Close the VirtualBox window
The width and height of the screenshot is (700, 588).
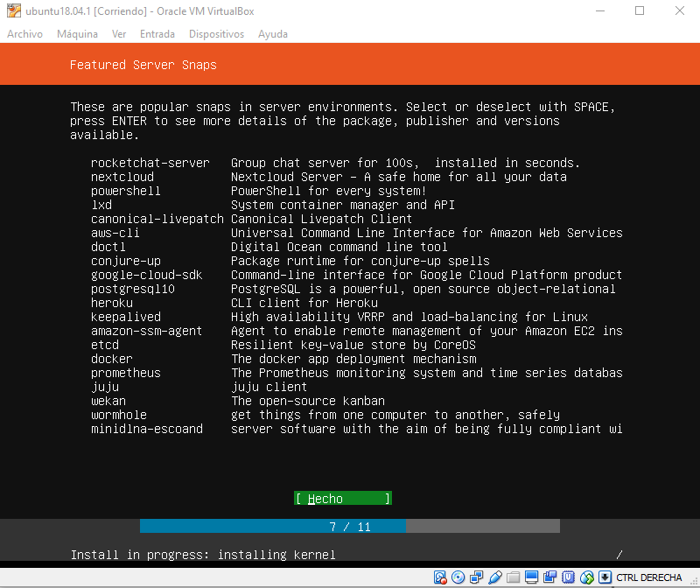click(x=680, y=10)
